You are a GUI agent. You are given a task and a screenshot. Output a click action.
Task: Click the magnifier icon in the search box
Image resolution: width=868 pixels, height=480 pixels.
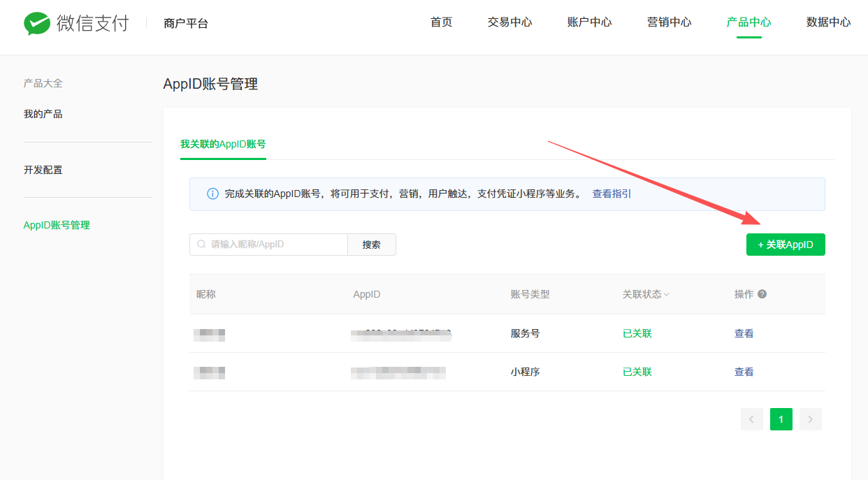201,245
